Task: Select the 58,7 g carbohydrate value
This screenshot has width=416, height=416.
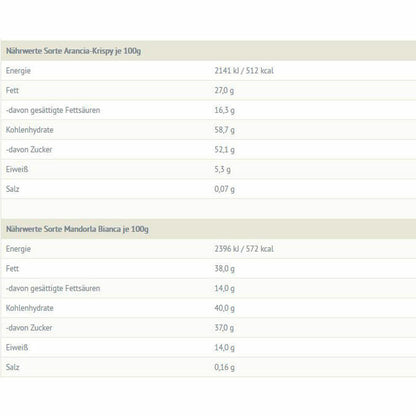Action: point(224,130)
